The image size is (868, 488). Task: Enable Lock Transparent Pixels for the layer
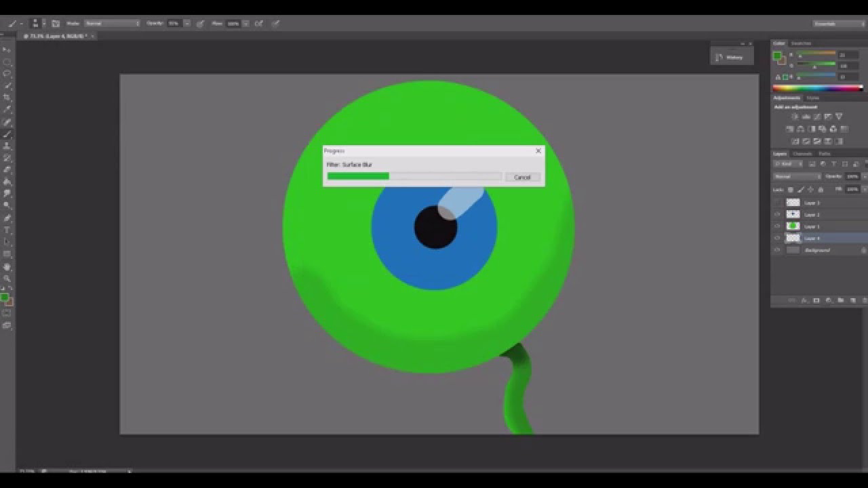click(x=791, y=188)
